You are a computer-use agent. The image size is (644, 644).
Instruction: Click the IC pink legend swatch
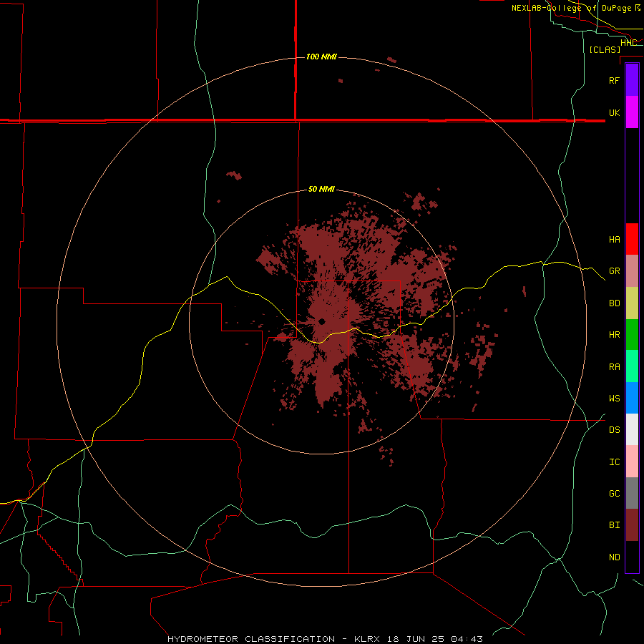coord(632,462)
